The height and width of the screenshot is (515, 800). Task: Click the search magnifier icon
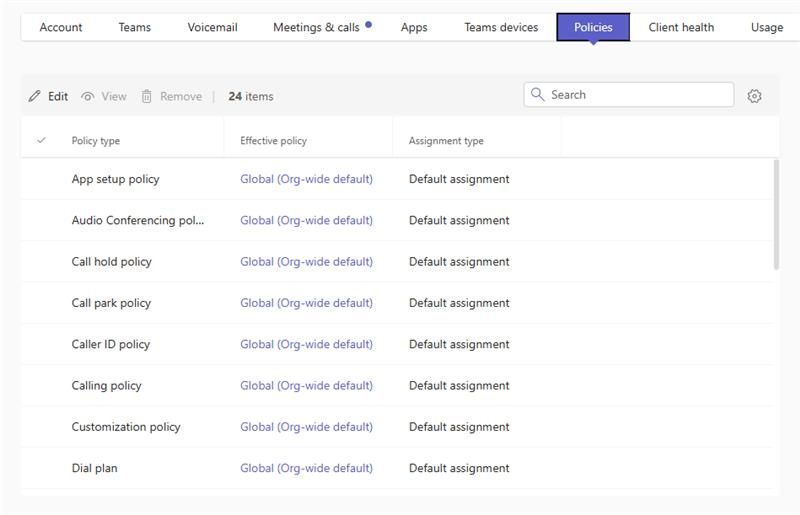tap(538, 95)
